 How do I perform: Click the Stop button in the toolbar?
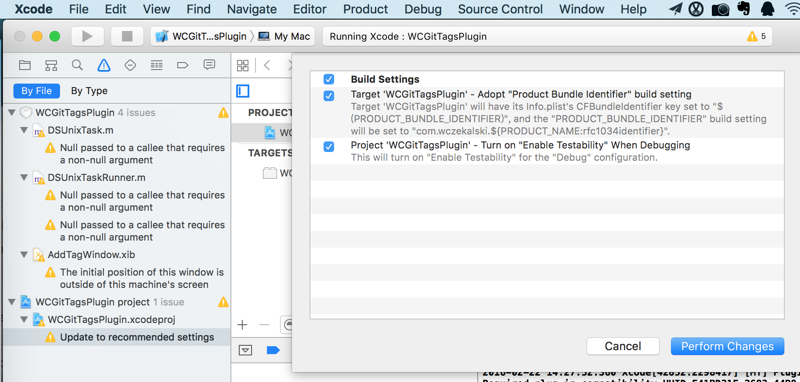[127, 36]
